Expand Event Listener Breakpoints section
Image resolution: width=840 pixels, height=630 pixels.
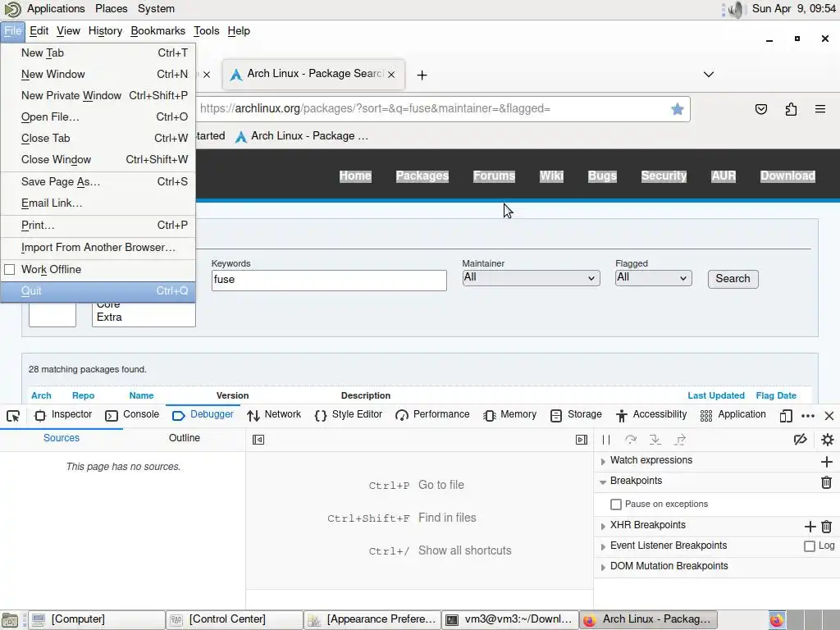603,547
